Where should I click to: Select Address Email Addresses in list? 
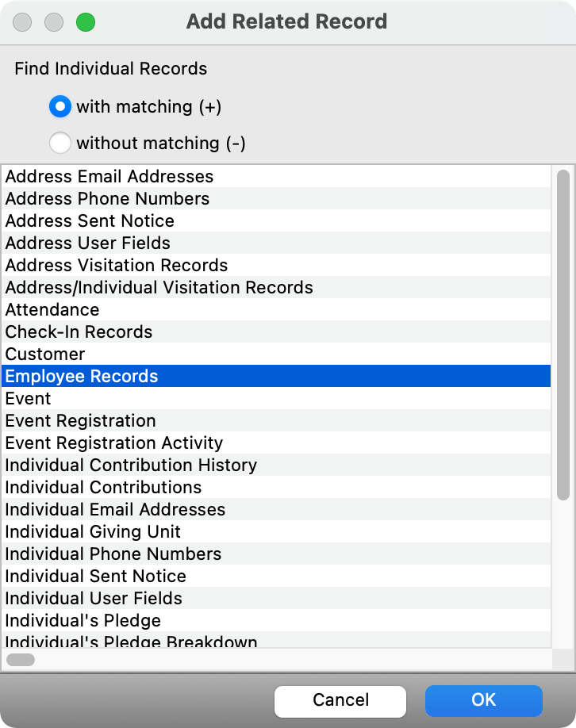point(109,176)
